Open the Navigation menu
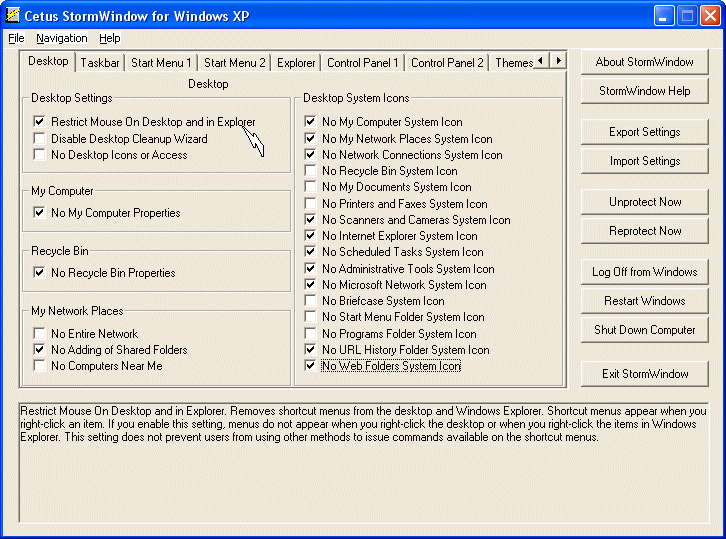The width and height of the screenshot is (726, 539). click(62, 38)
